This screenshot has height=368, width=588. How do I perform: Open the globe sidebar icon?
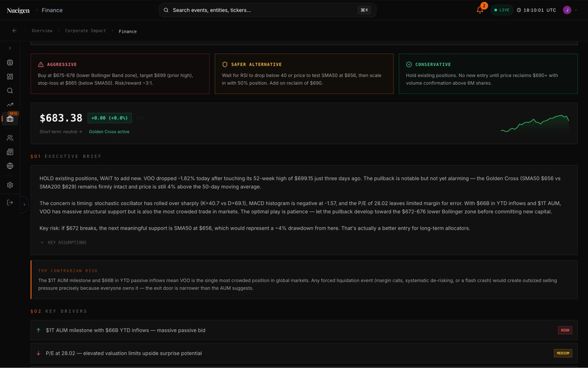(x=10, y=166)
